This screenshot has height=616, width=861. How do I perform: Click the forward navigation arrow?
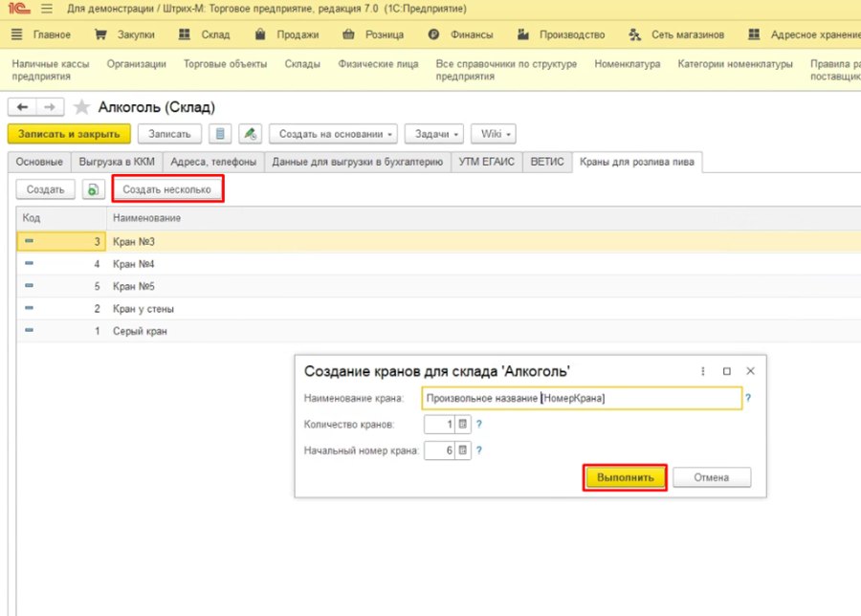(x=50, y=107)
